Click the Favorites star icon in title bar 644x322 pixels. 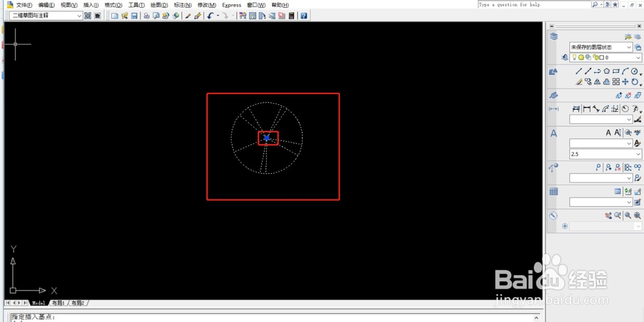pyautogui.click(x=615, y=5)
